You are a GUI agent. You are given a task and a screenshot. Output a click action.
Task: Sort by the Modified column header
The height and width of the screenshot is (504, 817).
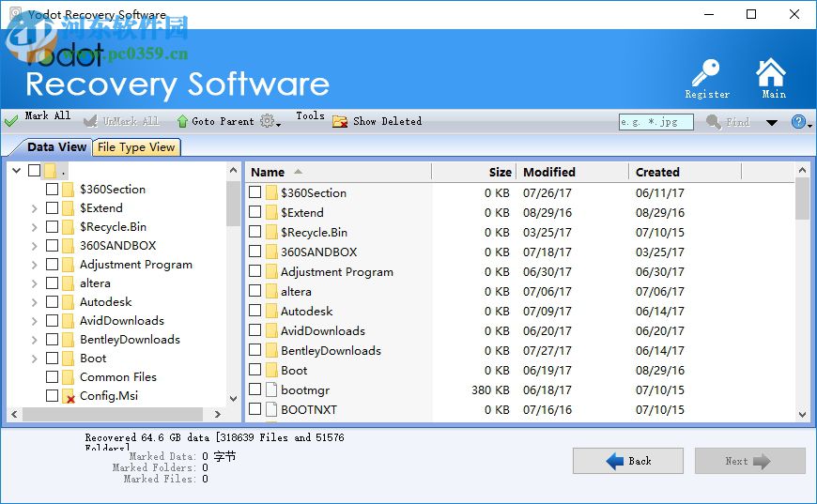[573, 172]
